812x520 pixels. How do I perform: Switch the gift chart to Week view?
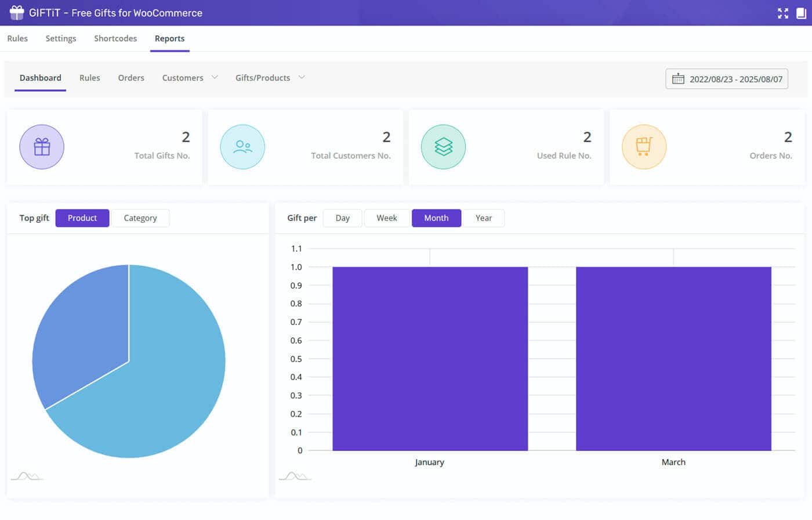click(386, 218)
